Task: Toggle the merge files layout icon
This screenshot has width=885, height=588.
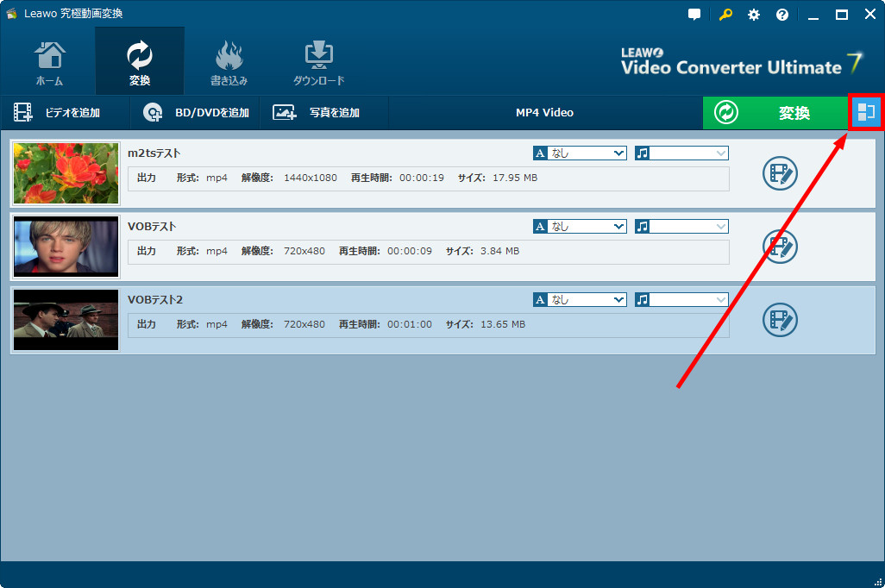Action: [x=866, y=112]
